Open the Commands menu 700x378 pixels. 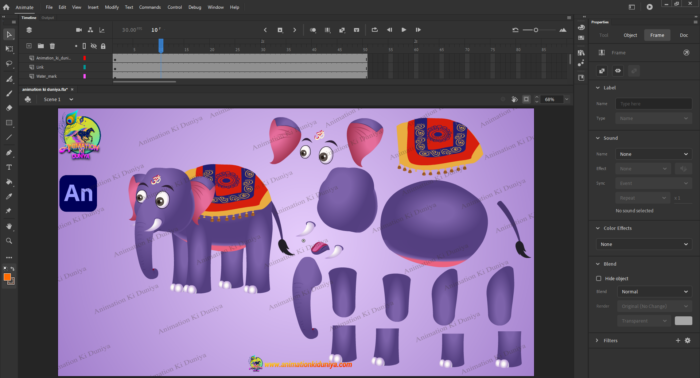(x=150, y=7)
